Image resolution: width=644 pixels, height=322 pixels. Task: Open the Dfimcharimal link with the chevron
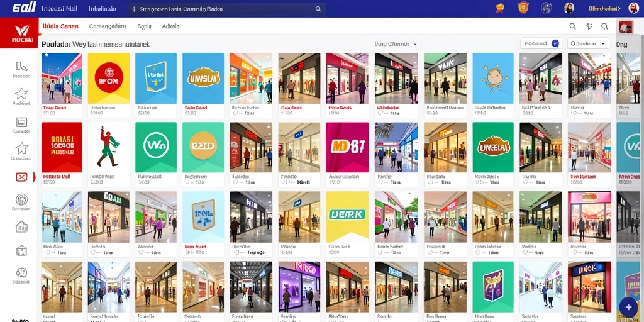click(x=604, y=8)
